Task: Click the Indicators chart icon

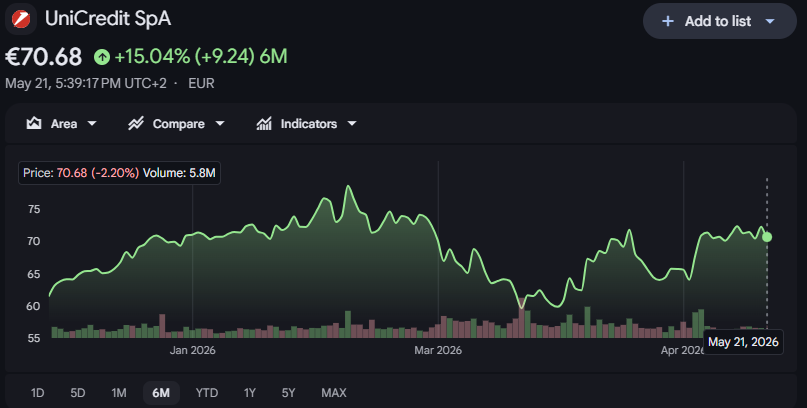Action: click(264, 123)
